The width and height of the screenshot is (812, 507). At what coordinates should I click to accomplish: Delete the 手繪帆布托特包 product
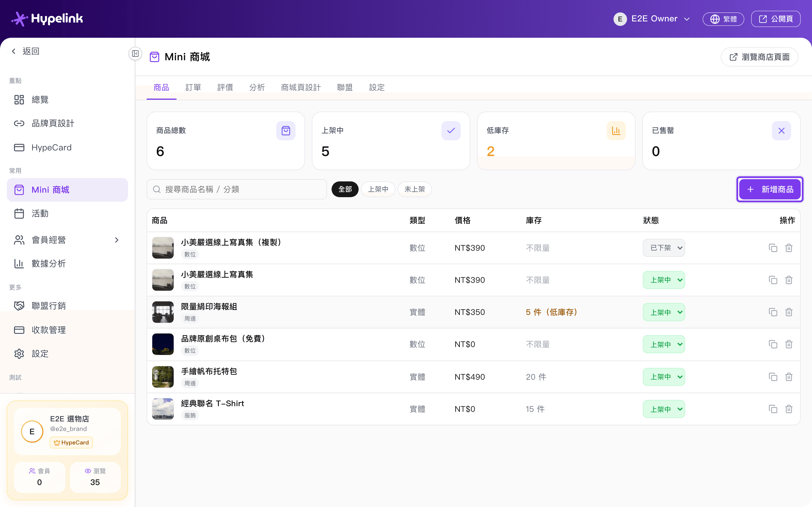point(789,377)
